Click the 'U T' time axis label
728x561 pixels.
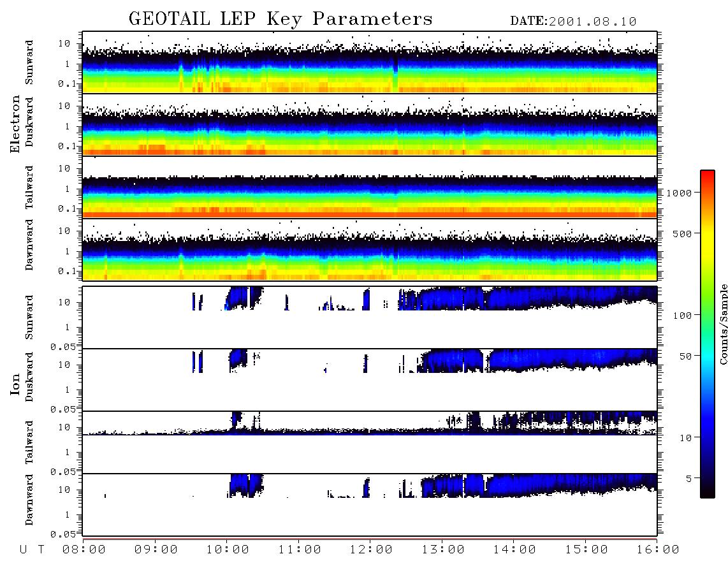pos(32,550)
